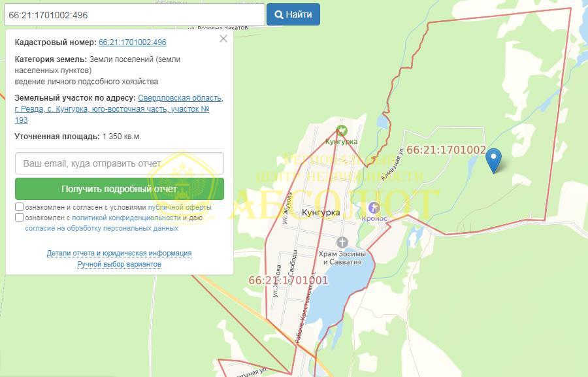Click the purple Кронос map icon
The image size is (588, 377).
(374, 207)
